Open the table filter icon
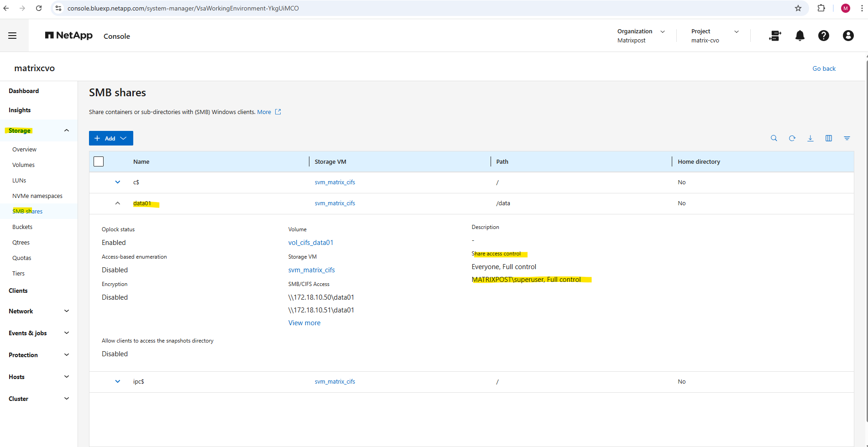868x447 pixels. [x=847, y=138]
